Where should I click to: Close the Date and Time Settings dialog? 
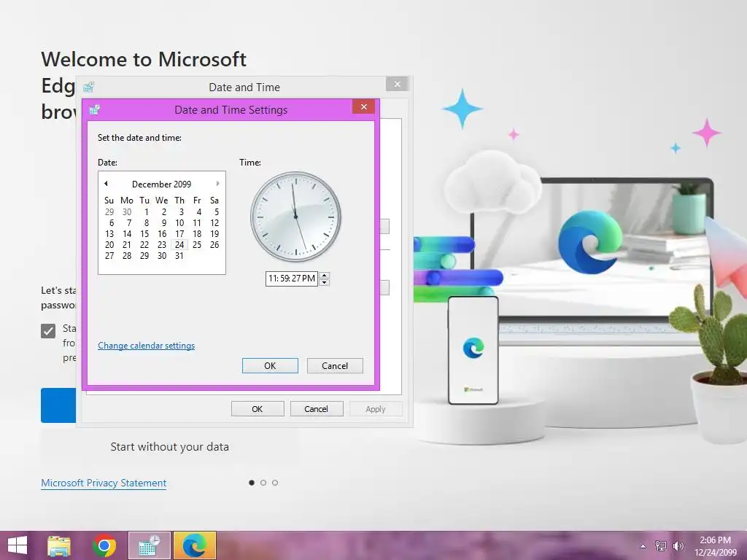[x=363, y=106]
